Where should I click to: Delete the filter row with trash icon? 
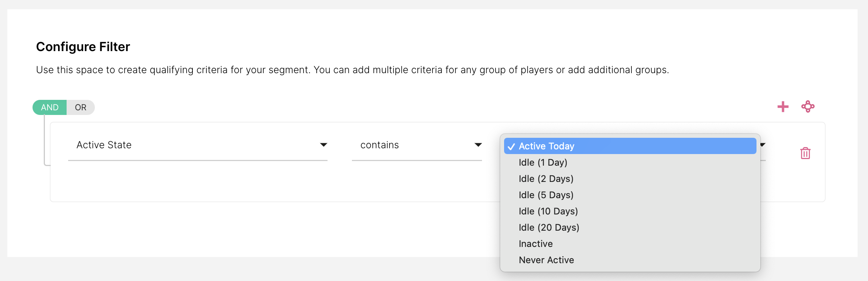pyautogui.click(x=805, y=153)
